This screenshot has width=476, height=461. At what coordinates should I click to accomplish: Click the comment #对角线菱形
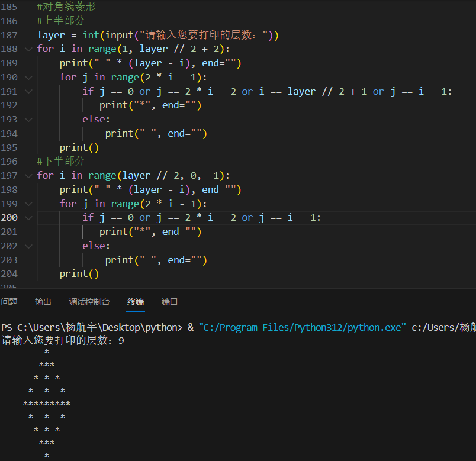pos(66,7)
